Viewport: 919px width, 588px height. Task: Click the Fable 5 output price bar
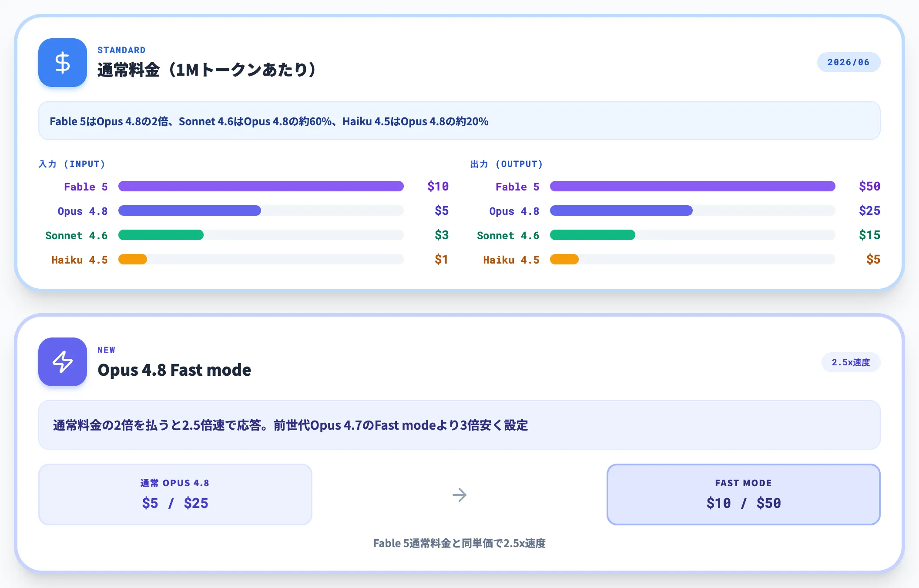tap(693, 186)
